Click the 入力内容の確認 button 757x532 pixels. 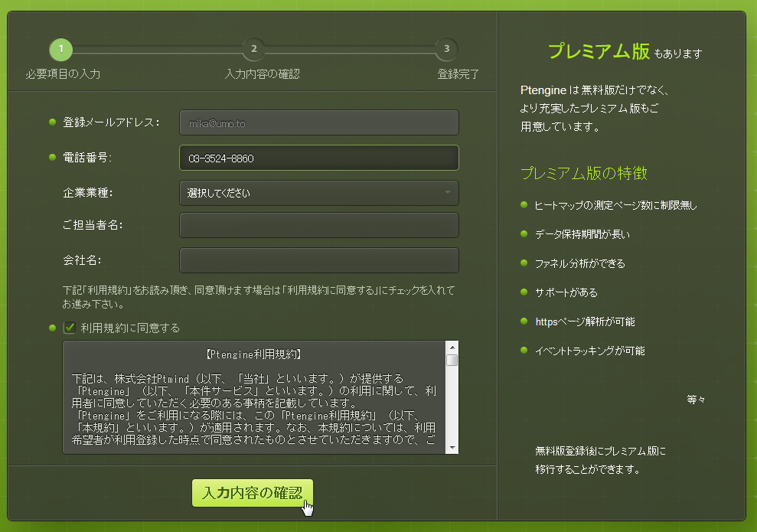253,493
